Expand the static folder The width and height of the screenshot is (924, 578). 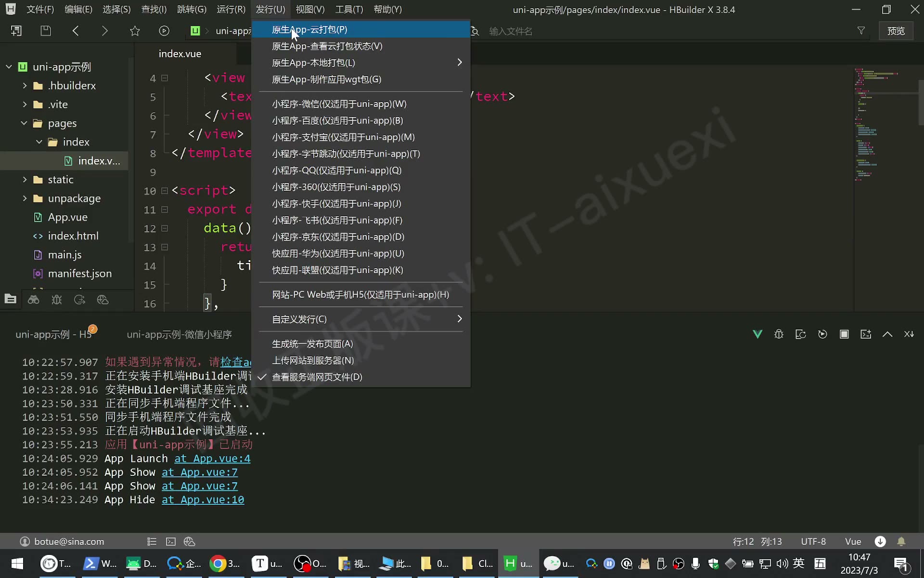(25, 179)
